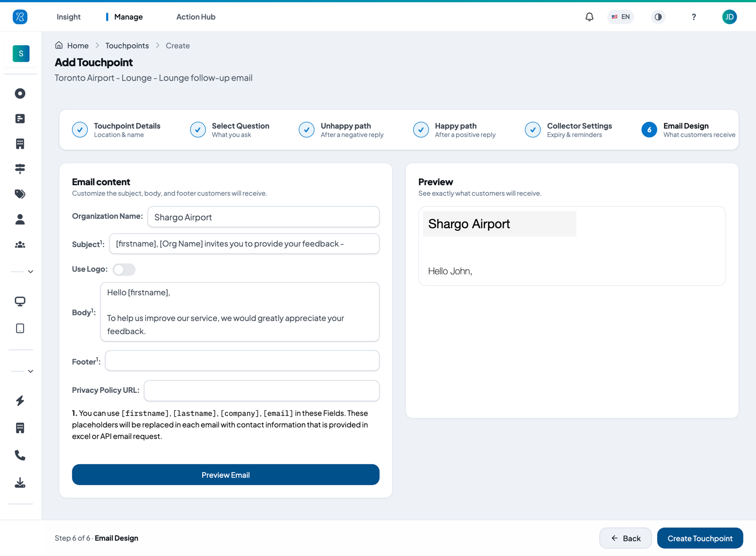Open the download sidebar icon
Image resolution: width=756 pixels, height=556 pixels.
(x=20, y=483)
